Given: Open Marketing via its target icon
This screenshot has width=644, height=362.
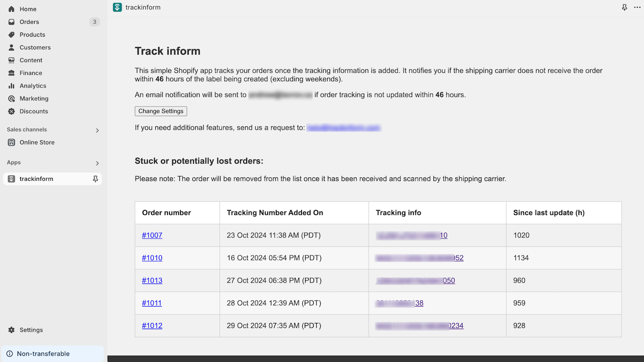Looking at the screenshot, I should click(12, 99).
